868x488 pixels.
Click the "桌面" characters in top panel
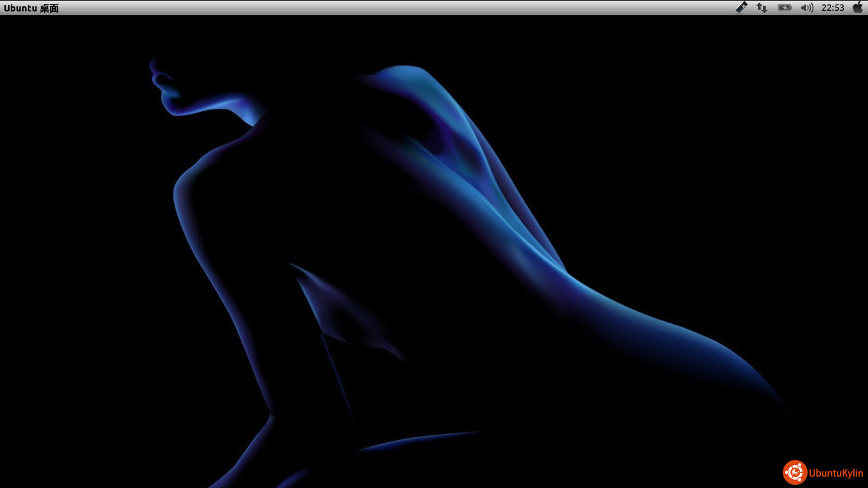pyautogui.click(x=49, y=8)
